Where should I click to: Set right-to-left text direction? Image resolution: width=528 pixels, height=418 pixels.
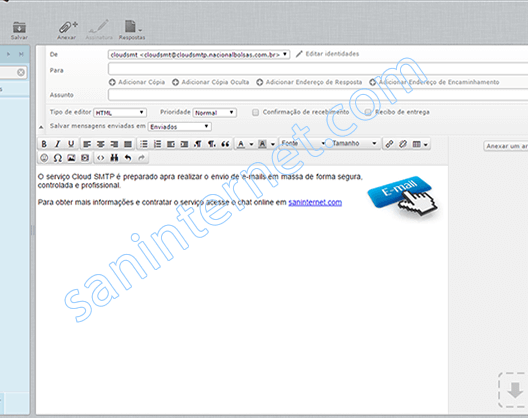tap(211, 144)
